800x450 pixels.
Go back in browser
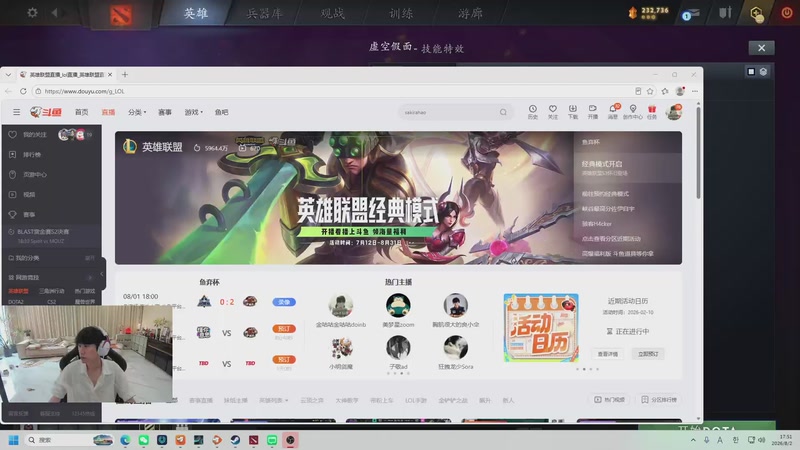[8, 91]
